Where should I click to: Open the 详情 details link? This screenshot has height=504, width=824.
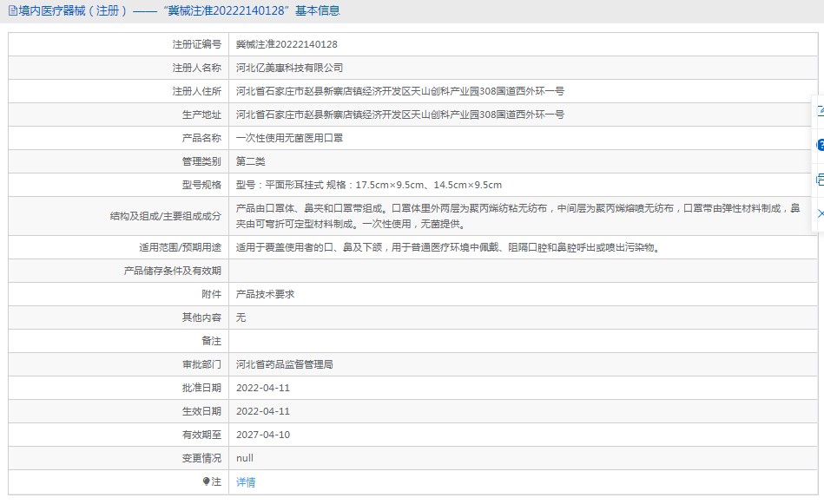point(246,482)
